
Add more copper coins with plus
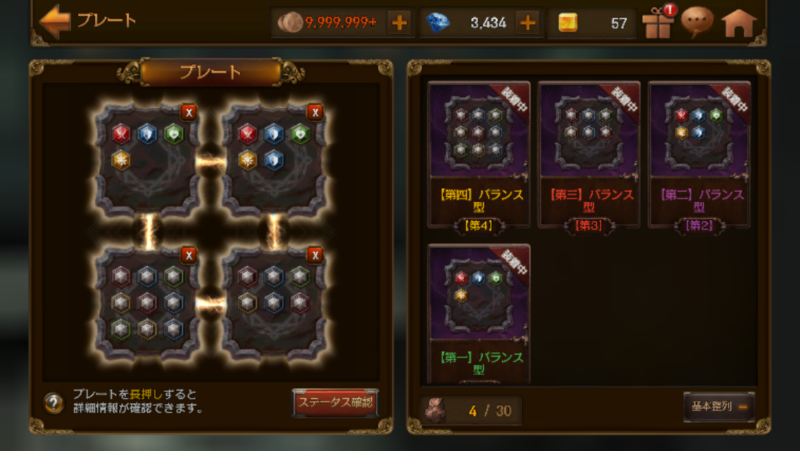pyautogui.click(x=399, y=22)
